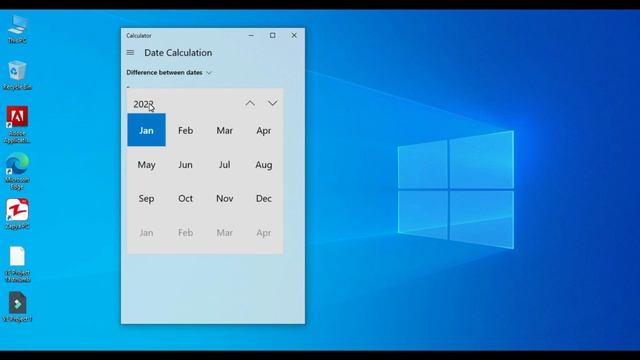This screenshot has height=360, width=640.
Task: Choose the Jun month
Action: coord(185,164)
